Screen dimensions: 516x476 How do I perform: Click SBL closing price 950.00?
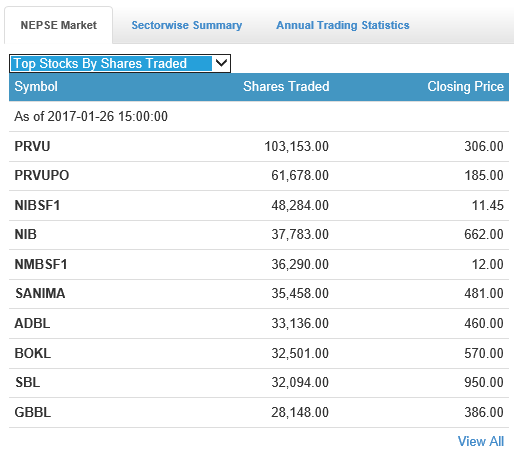pyautogui.click(x=484, y=382)
